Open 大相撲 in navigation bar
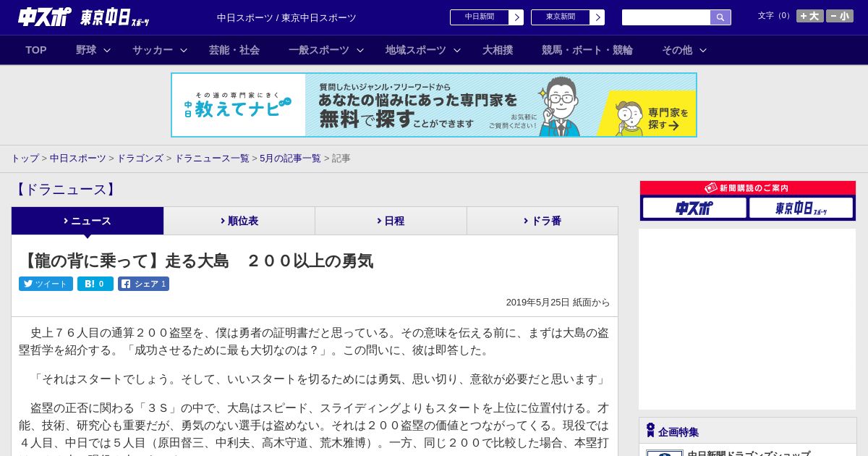This screenshot has height=456, width=868. 498,50
